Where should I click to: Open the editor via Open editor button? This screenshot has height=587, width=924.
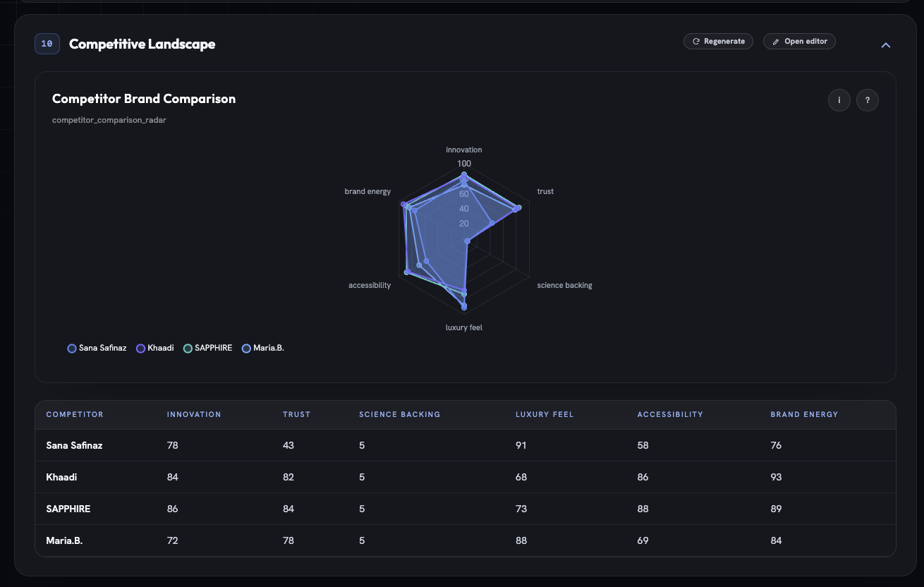799,42
